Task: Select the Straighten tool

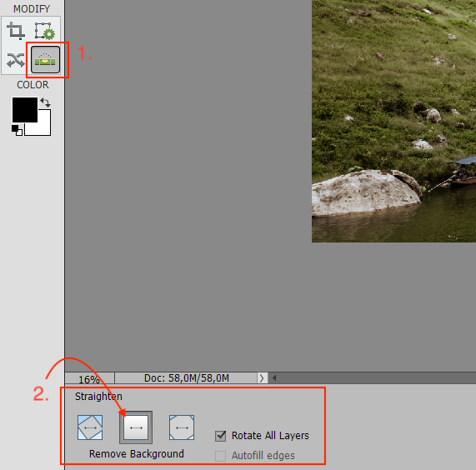Action: 45,60
